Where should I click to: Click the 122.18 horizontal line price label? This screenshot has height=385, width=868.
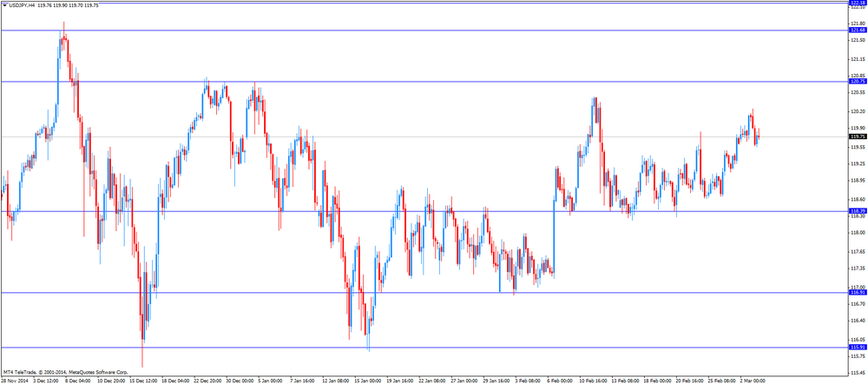click(857, 3)
